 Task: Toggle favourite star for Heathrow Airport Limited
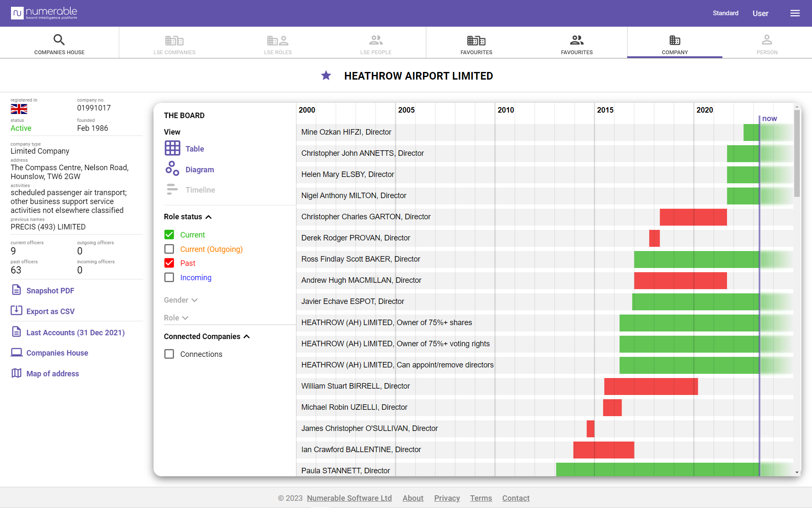tap(326, 75)
